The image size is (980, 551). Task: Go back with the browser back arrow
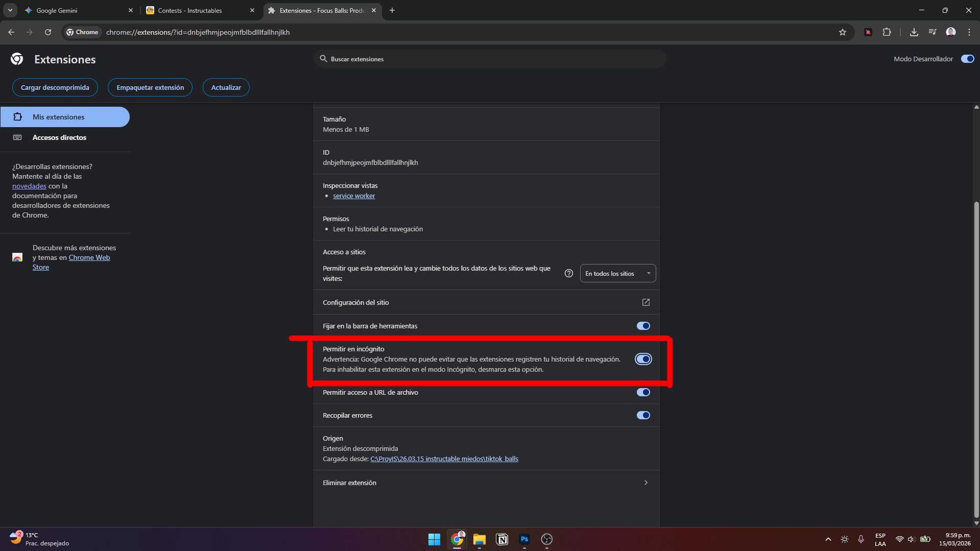point(11,32)
